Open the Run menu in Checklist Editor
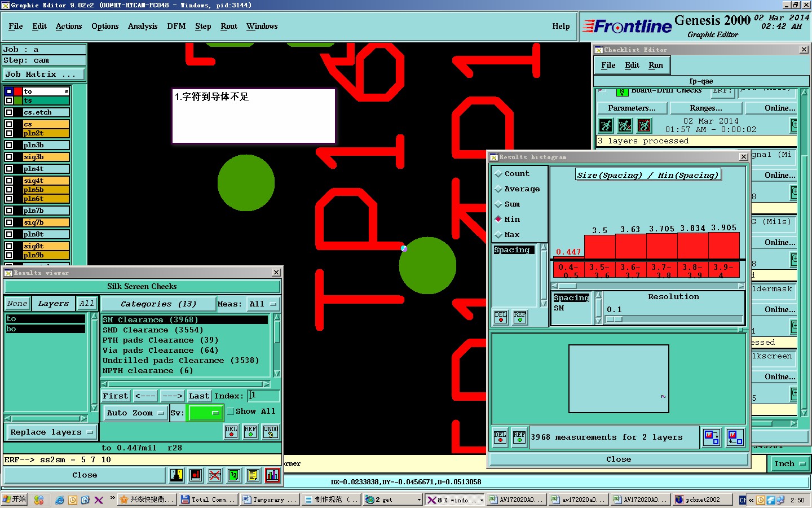This screenshot has width=812, height=508. point(656,65)
